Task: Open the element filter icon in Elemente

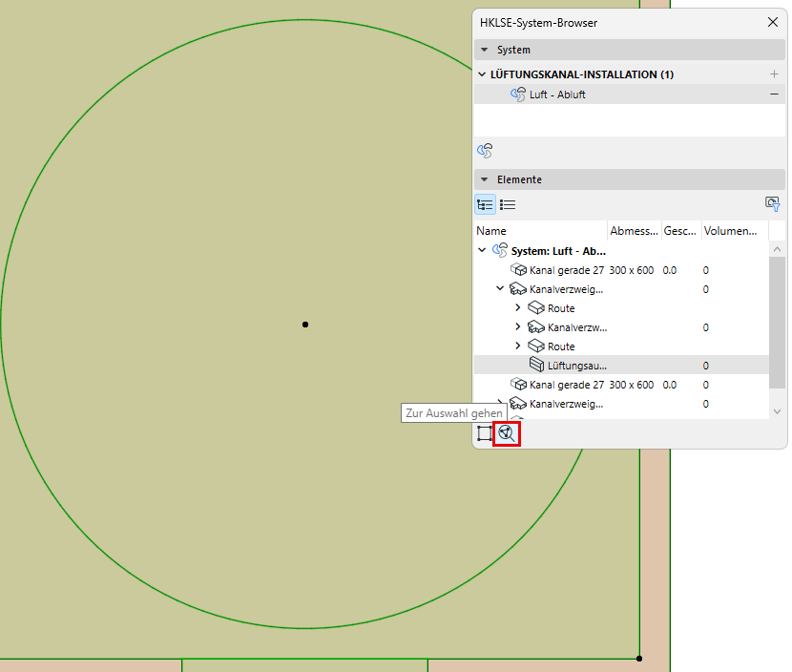Action: click(772, 204)
